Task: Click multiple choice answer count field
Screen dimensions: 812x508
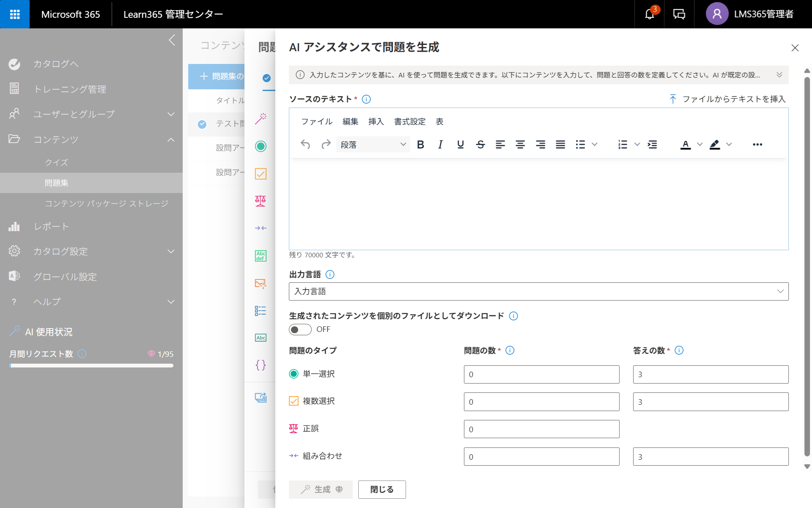Action: (710, 402)
